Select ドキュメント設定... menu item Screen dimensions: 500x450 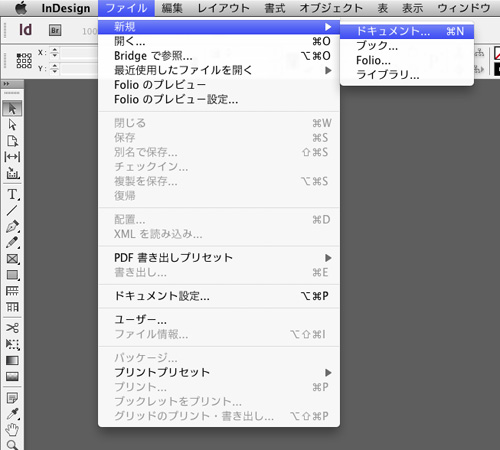click(219, 296)
